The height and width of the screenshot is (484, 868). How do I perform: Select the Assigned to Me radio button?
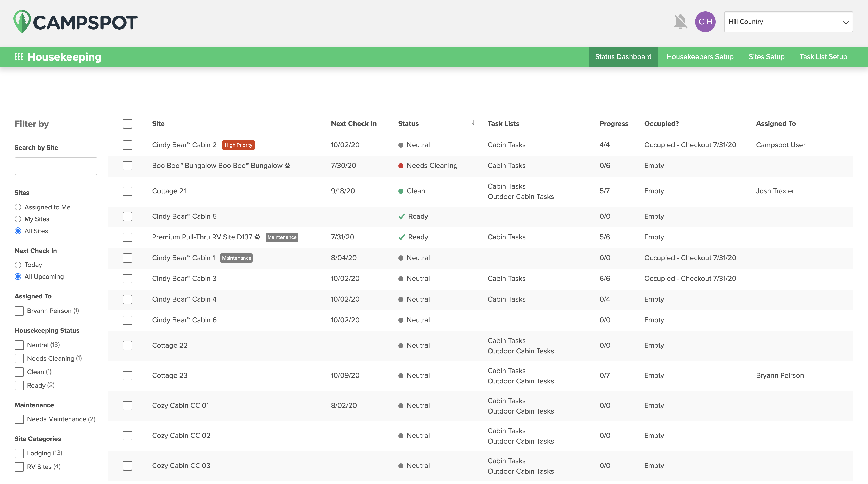(18, 207)
